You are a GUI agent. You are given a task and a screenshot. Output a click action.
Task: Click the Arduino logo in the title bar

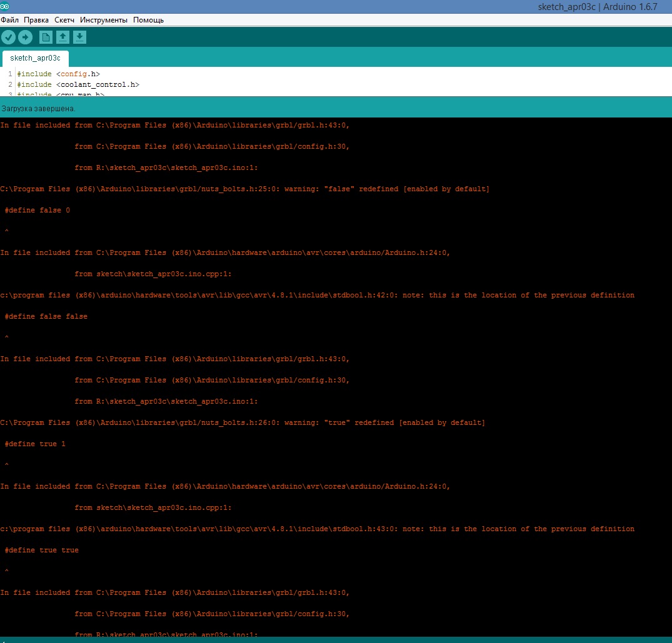tap(4, 6)
